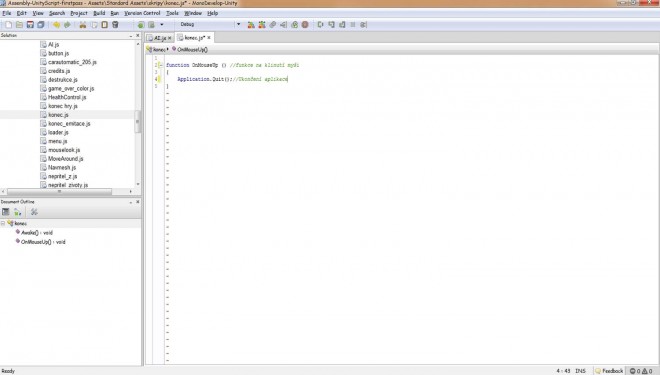Screen dimensions: 660x375
Task: Open the OnMouseUp() member breadcrumb
Action: pyautogui.click(x=190, y=50)
